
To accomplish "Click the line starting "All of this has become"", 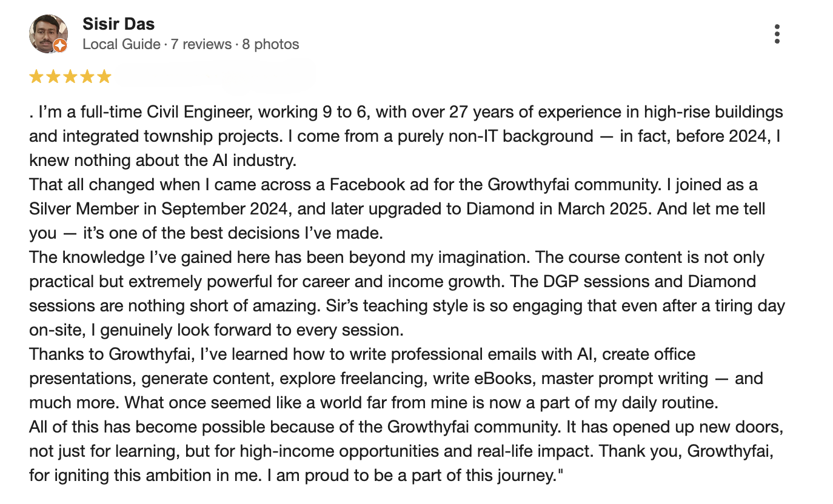I will click(406, 427).
